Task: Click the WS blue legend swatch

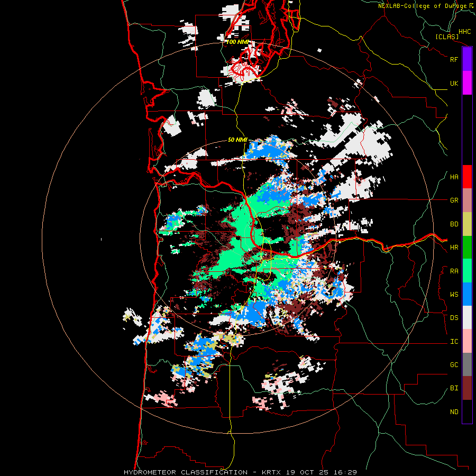Action: (x=467, y=294)
